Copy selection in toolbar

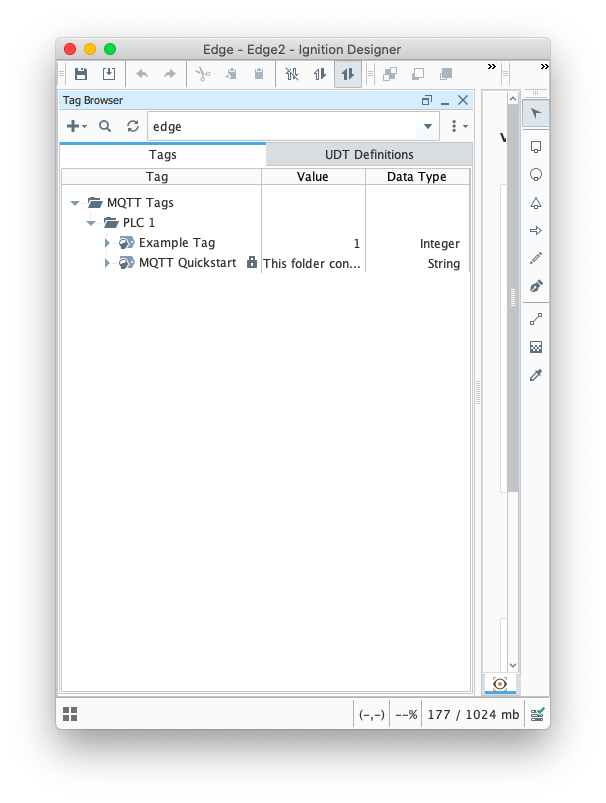[231, 74]
